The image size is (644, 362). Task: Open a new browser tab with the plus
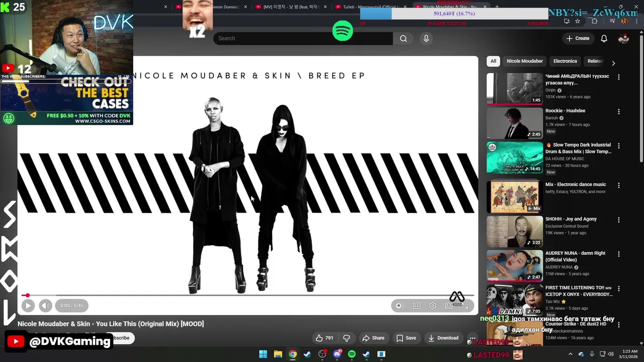click(497, 7)
